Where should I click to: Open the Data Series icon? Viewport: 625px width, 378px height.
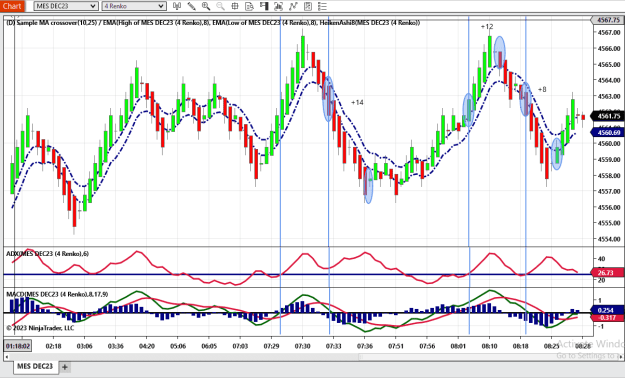coord(279,6)
